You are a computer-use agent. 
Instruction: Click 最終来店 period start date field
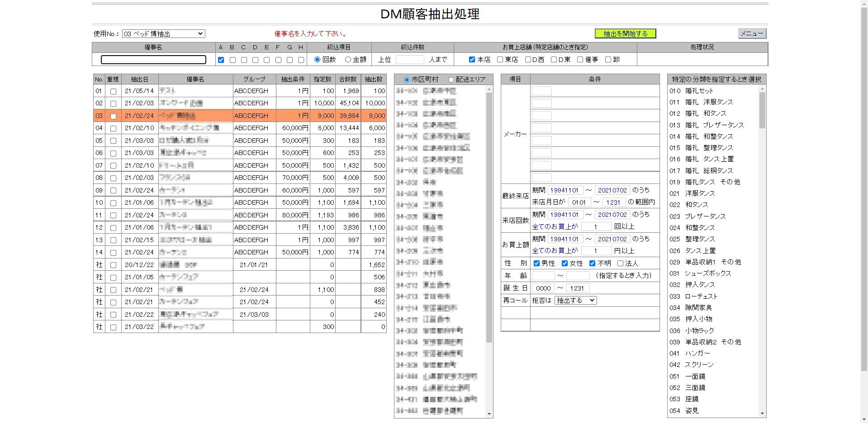point(564,190)
